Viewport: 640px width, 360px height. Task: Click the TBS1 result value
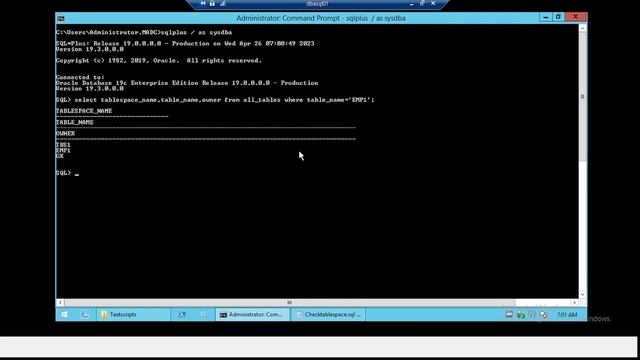(x=63, y=144)
